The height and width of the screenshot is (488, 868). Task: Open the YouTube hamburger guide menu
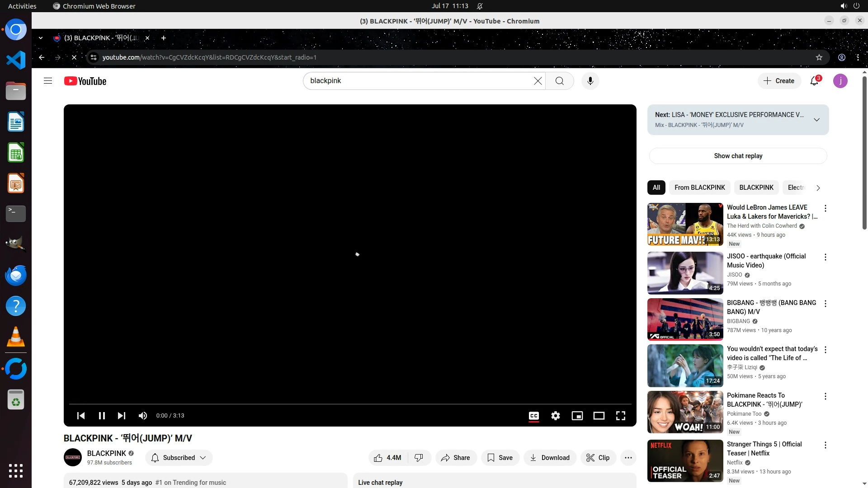click(48, 81)
